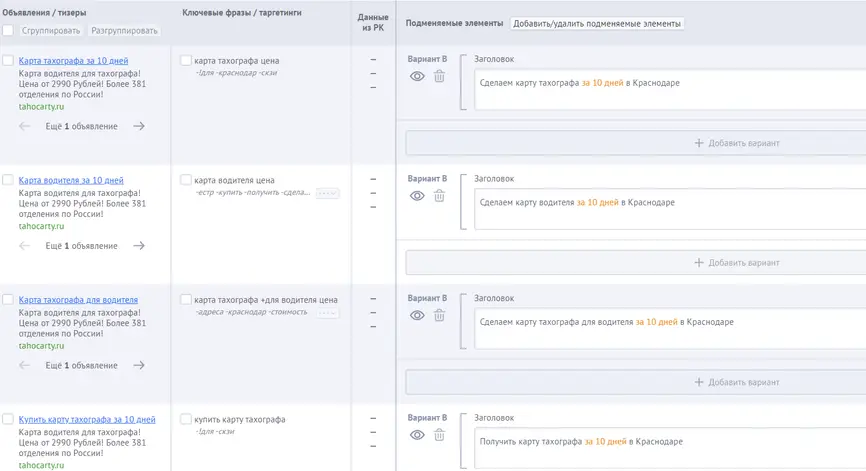
Task: Click negative keywords '-!для -скзи'
Action: [215, 432]
